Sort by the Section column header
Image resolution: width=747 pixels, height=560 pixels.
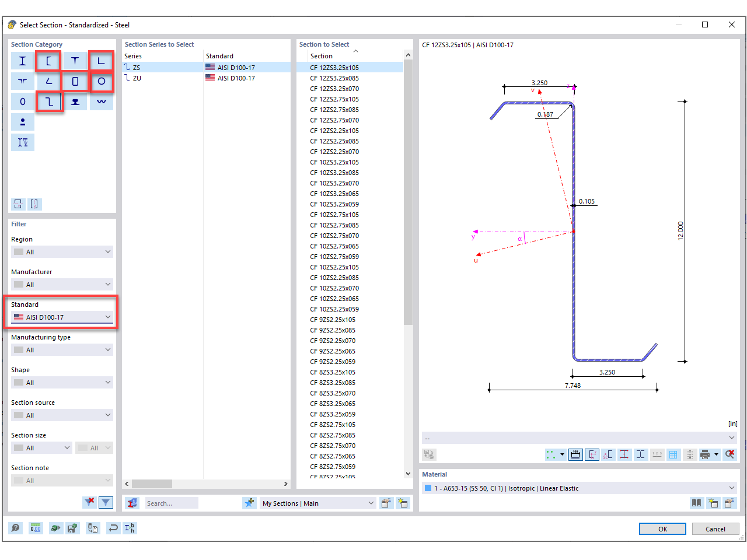pos(355,56)
